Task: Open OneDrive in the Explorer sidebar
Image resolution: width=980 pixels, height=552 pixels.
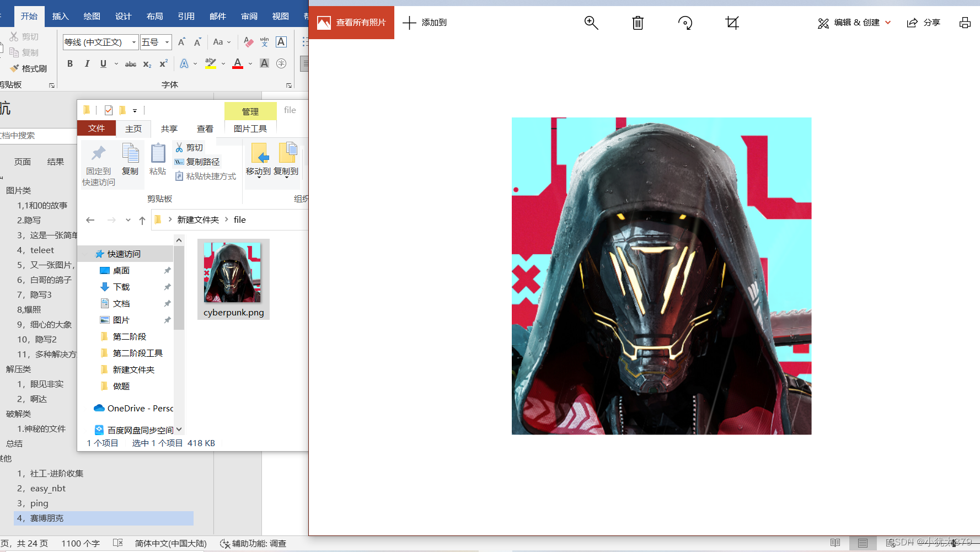Action: pyautogui.click(x=133, y=408)
